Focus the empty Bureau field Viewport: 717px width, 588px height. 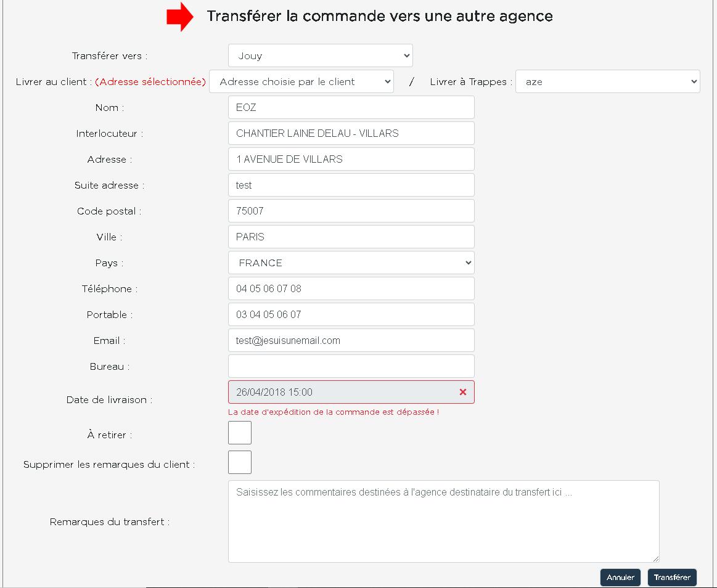click(x=351, y=365)
